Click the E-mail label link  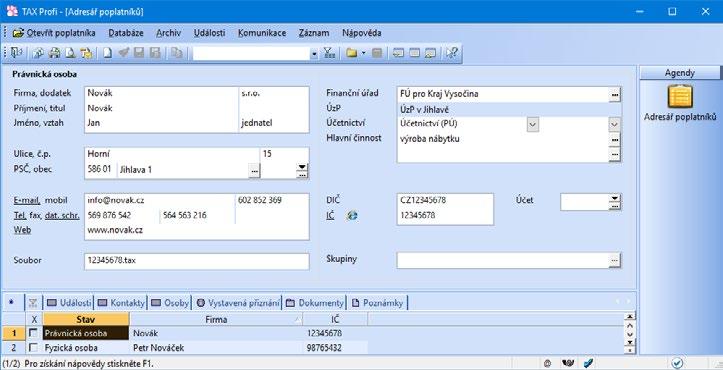point(27,200)
